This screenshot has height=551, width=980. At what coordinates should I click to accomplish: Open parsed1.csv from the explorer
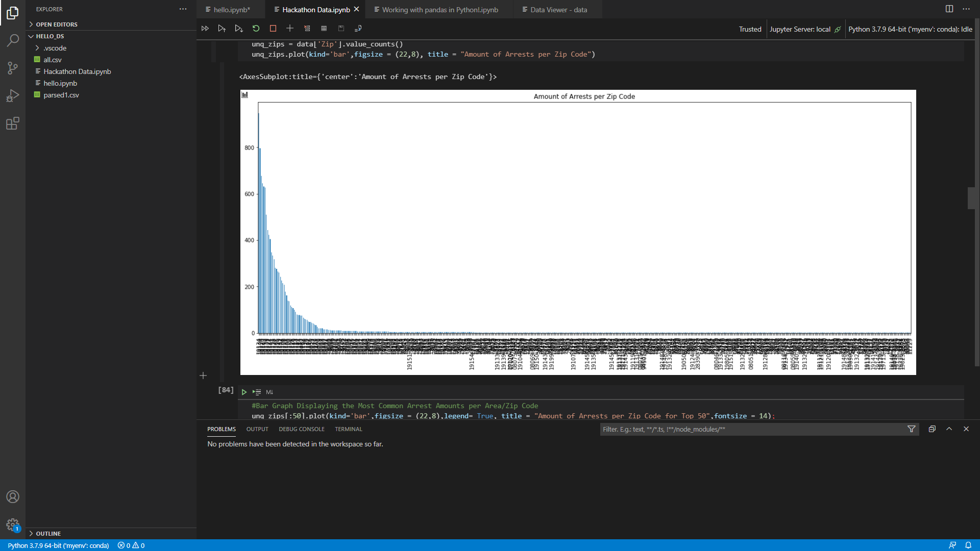(x=61, y=95)
